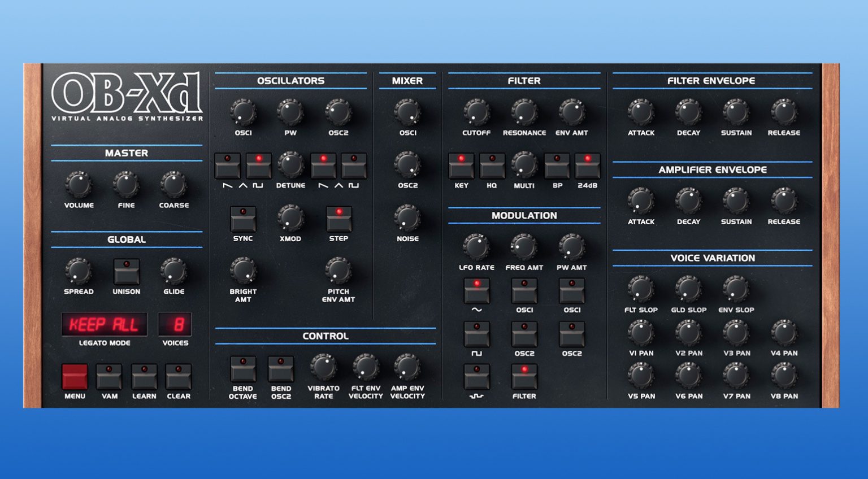Image resolution: width=868 pixels, height=479 pixels.
Task: Turn the filter CUTOFF knob
Action: coord(476,113)
